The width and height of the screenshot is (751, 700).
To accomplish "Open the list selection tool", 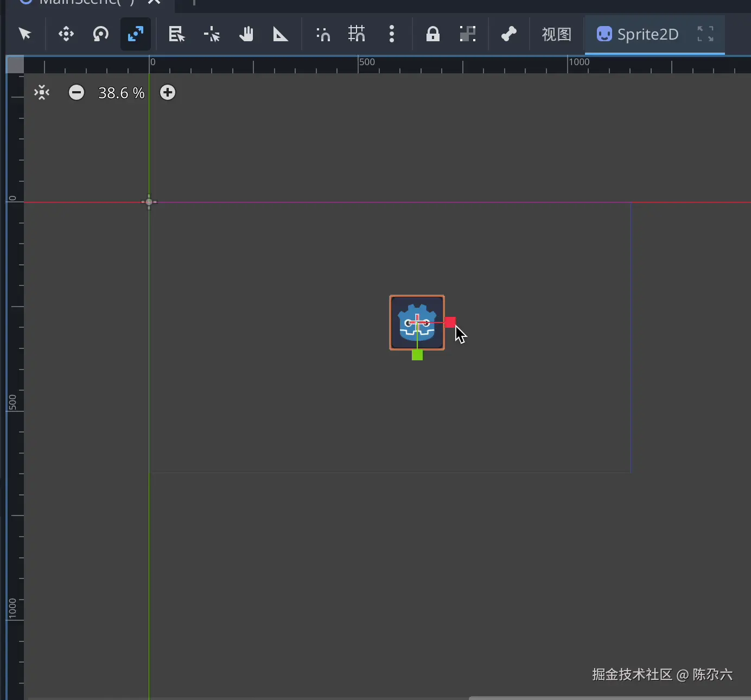I will (x=177, y=34).
